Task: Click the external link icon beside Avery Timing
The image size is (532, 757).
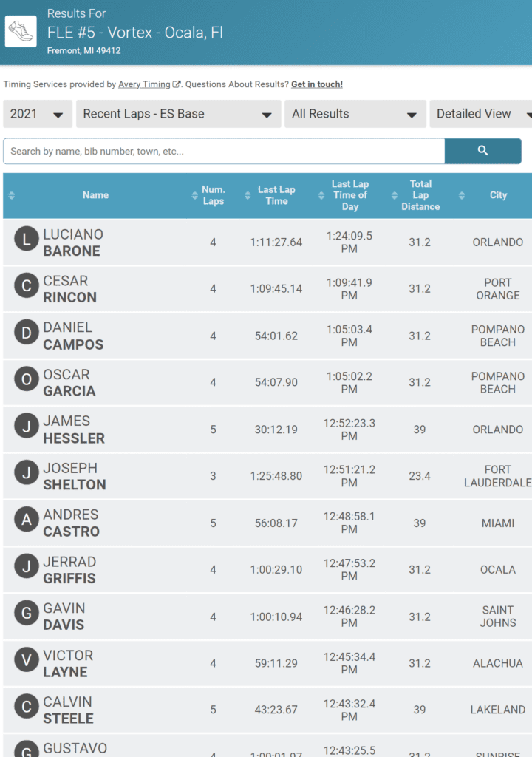Action: point(174,84)
